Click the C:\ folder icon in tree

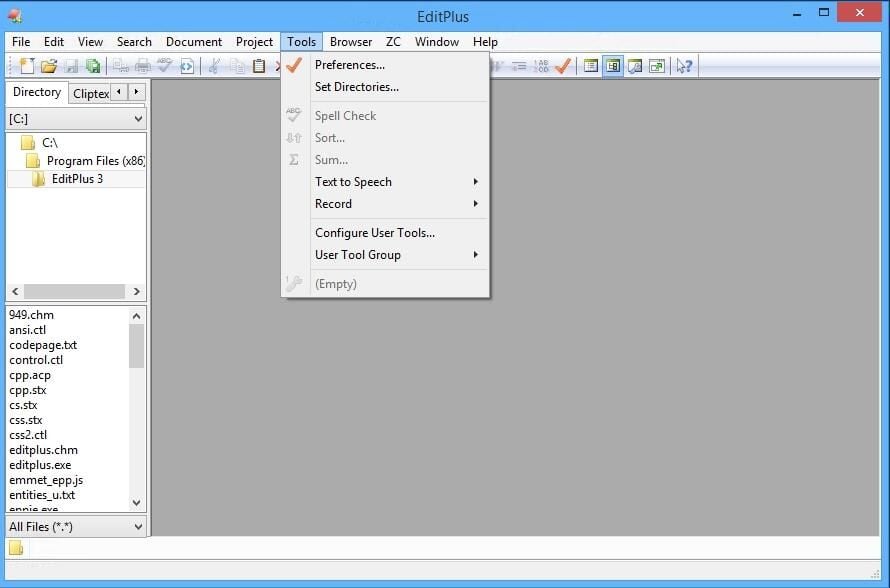(x=27, y=142)
